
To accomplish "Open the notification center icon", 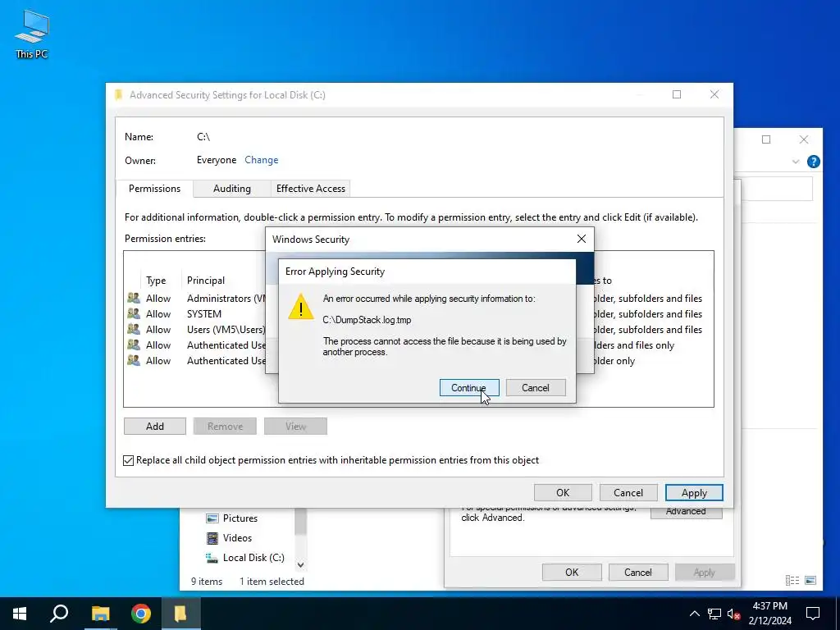I will tap(813, 614).
